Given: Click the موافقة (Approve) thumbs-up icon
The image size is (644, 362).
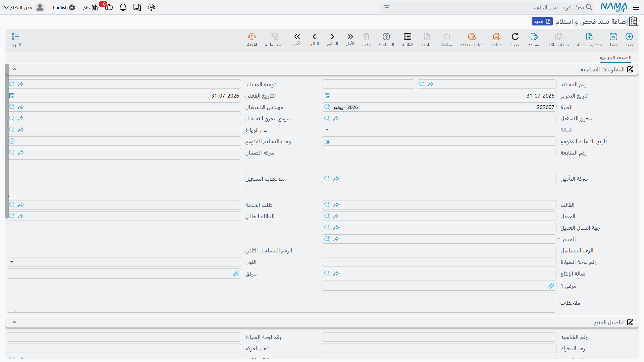Looking at the screenshot, I should (x=446, y=37).
